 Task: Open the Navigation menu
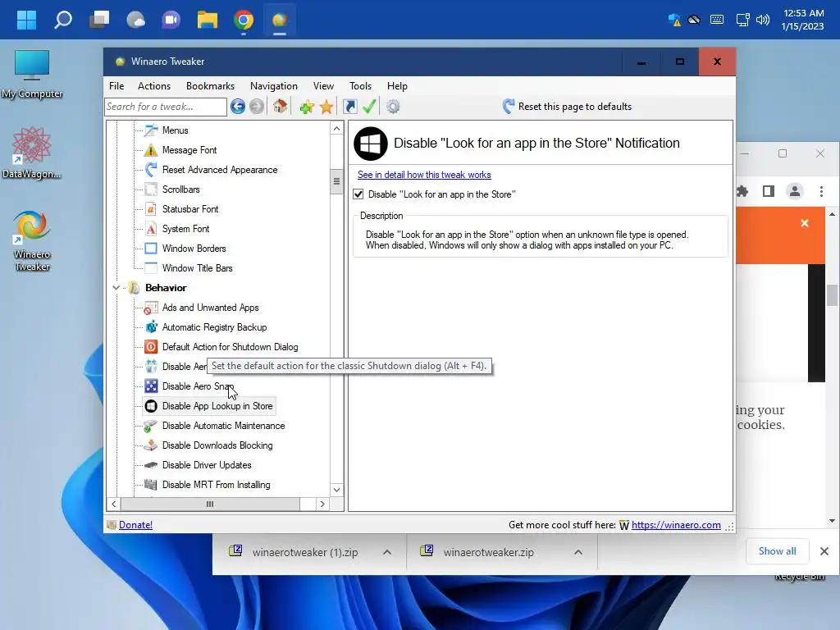pos(274,85)
